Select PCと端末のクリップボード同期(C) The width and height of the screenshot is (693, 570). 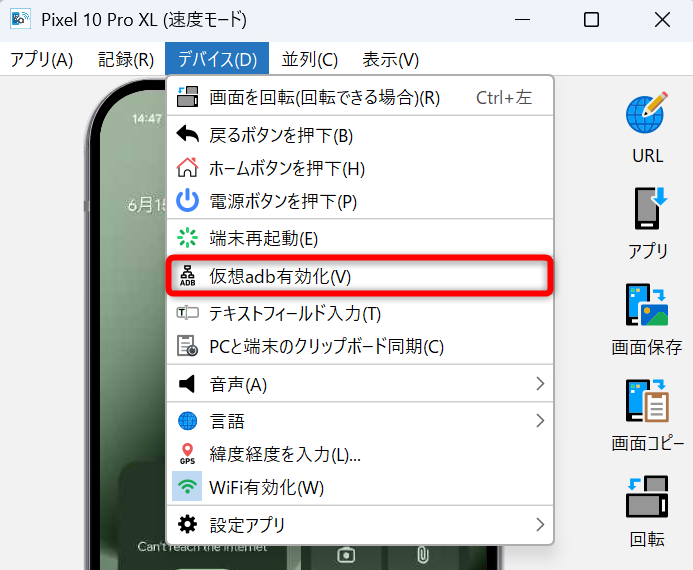tap(360, 346)
